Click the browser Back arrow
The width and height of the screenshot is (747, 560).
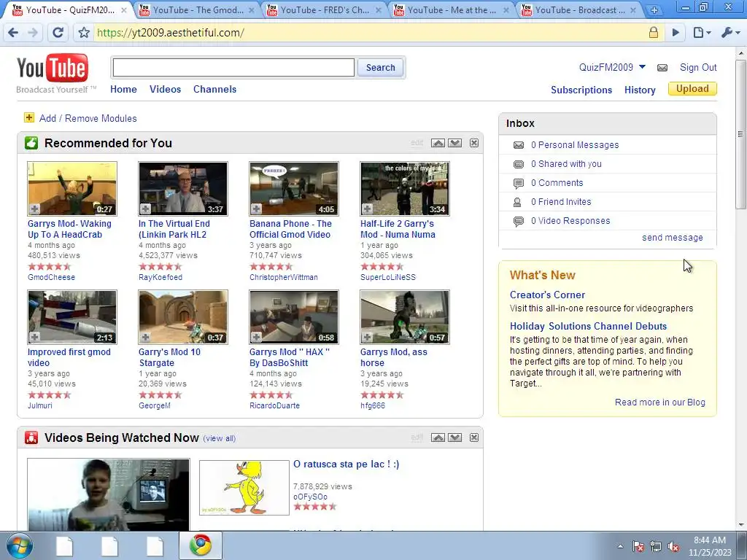tap(13, 32)
